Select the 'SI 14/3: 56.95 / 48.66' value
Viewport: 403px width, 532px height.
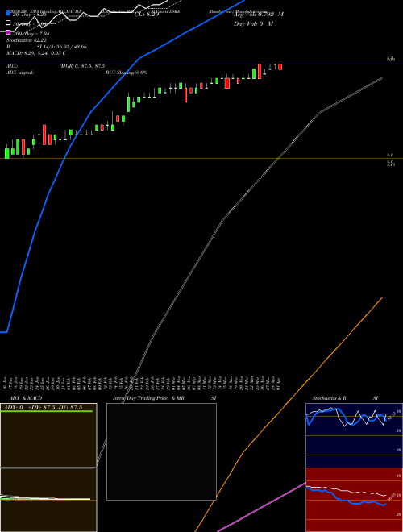62,47
